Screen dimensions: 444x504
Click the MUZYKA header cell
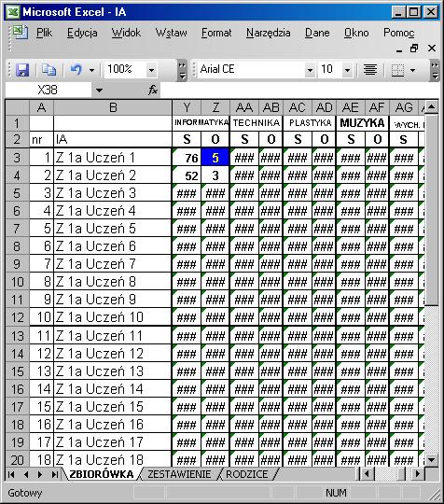point(363,123)
